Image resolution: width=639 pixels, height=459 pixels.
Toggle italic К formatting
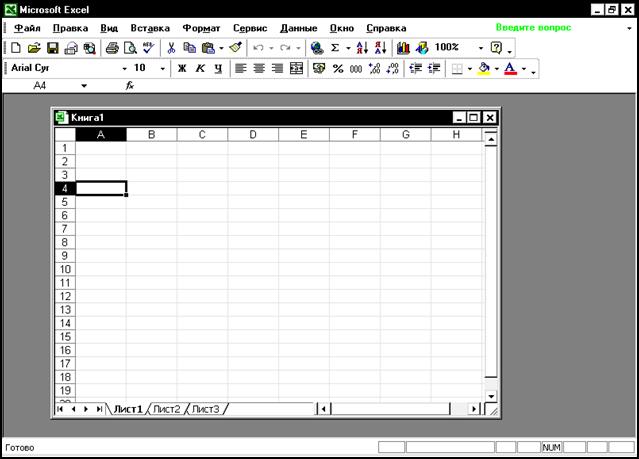pyautogui.click(x=200, y=68)
